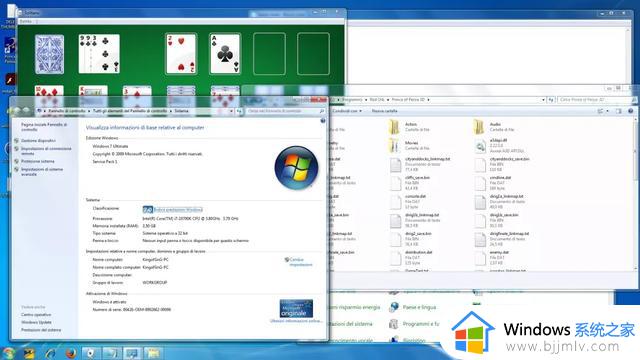The image size is (640, 360).
Task: Select the console.dat file
Action: tap(408, 202)
